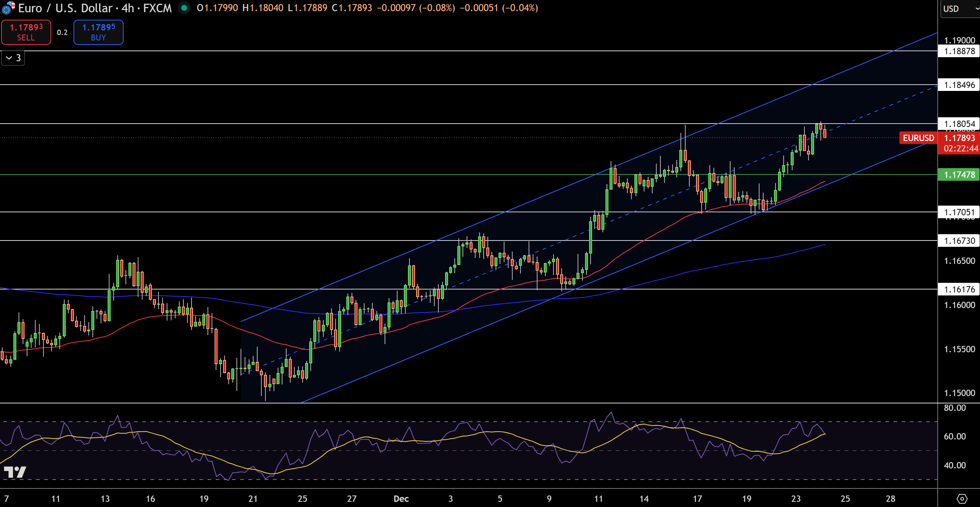
Task: Click the 28 date on time axis
Action: (x=890, y=498)
